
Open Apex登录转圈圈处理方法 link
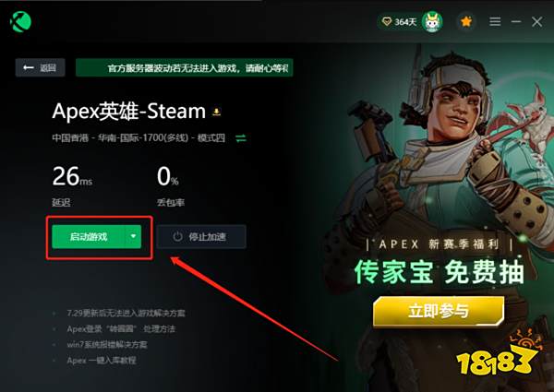[x=121, y=329]
